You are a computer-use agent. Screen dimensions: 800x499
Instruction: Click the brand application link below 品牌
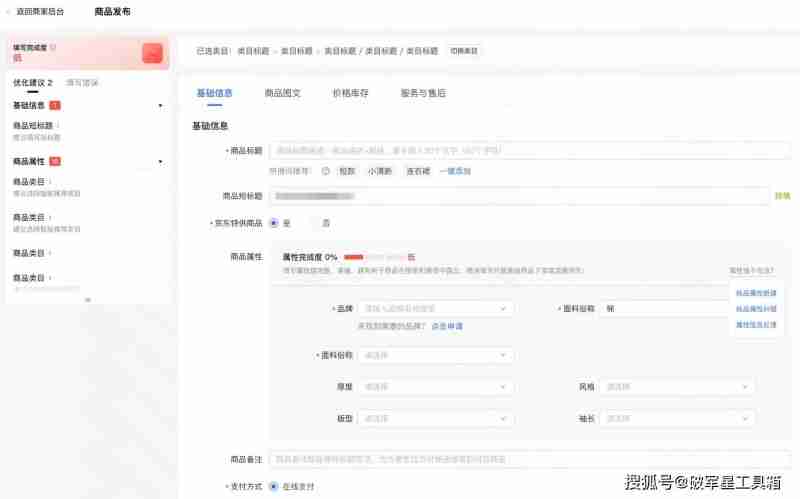pos(447,326)
